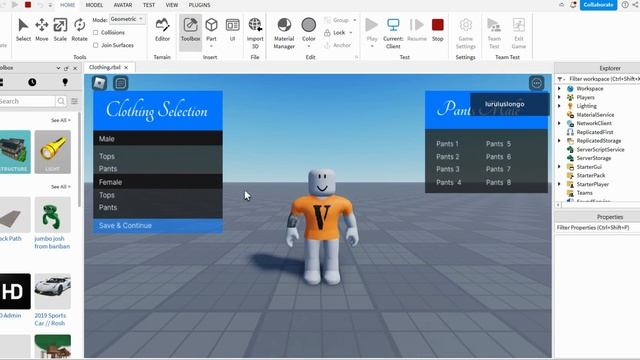Enable the Collisions checkbox
Viewport: 640px width, 360px height.
click(x=96, y=32)
